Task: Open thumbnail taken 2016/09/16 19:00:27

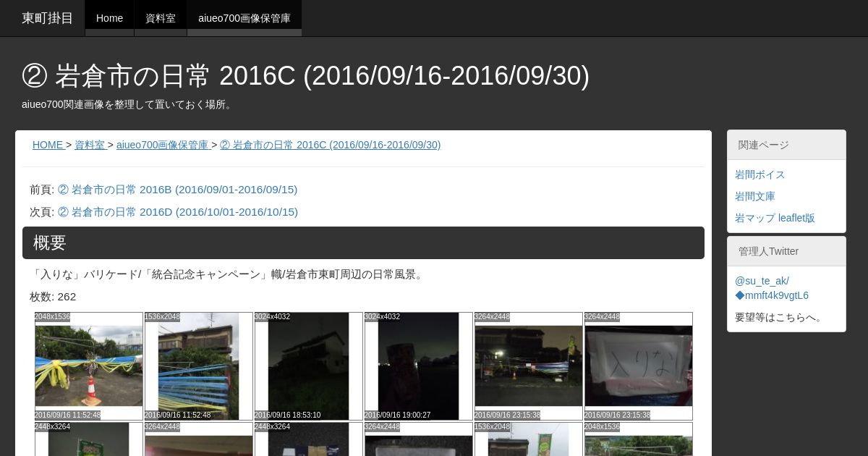Action: (x=419, y=366)
